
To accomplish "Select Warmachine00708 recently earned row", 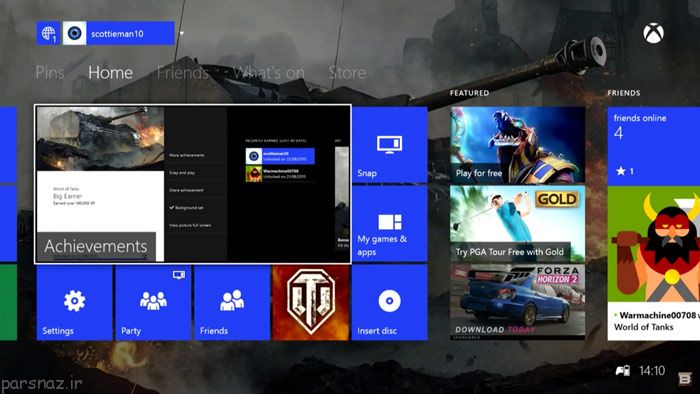I will [280, 174].
